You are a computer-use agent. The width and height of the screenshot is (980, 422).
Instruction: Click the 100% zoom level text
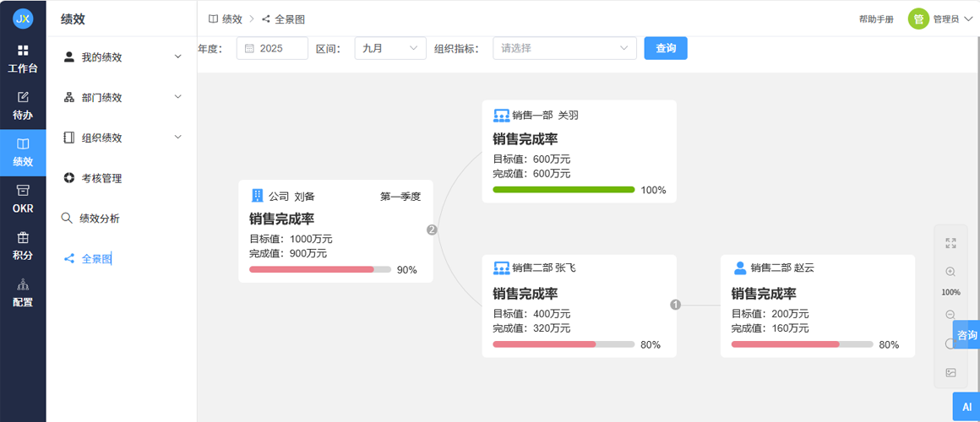pyautogui.click(x=950, y=292)
